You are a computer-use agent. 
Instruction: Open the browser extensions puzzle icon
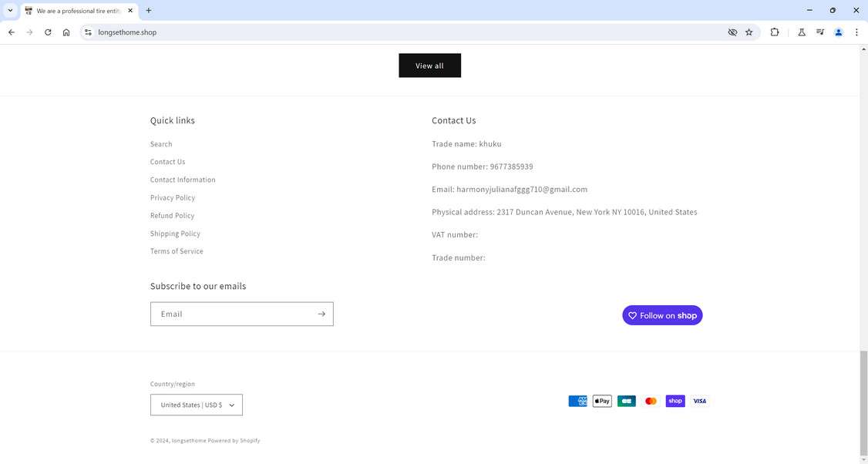click(x=775, y=32)
